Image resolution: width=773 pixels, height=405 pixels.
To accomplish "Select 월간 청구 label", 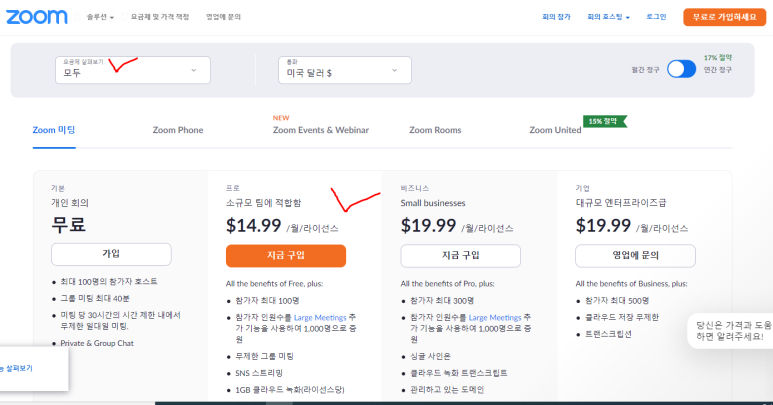I will click(645, 70).
